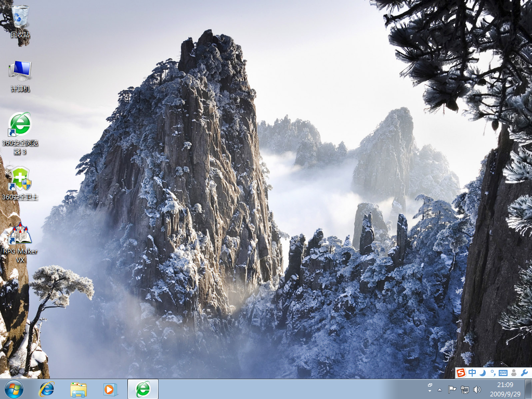The height and width of the screenshot is (399, 532).
Task: Open the network status tray icon
Action: point(465,390)
